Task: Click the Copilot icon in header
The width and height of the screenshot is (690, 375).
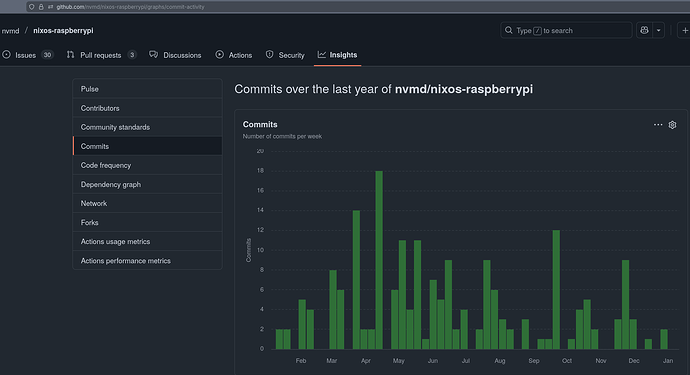Action: (x=644, y=30)
